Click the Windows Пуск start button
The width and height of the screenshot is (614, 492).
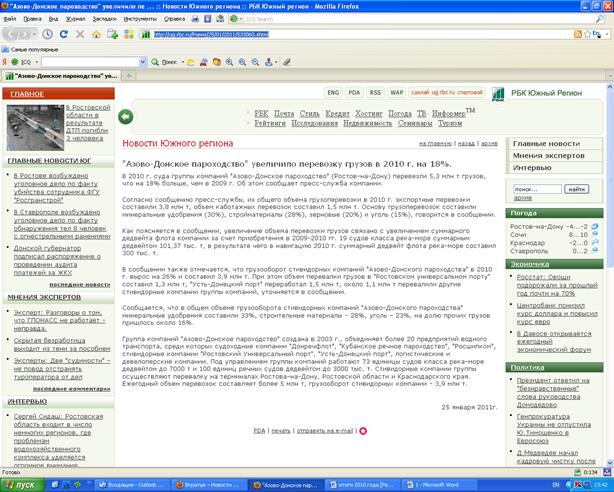pyautogui.click(x=21, y=485)
